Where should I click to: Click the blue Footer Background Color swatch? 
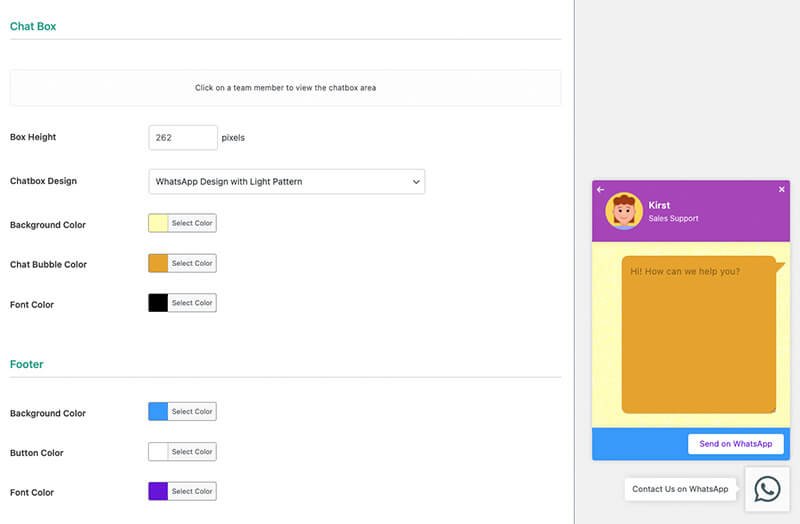[x=158, y=412]
